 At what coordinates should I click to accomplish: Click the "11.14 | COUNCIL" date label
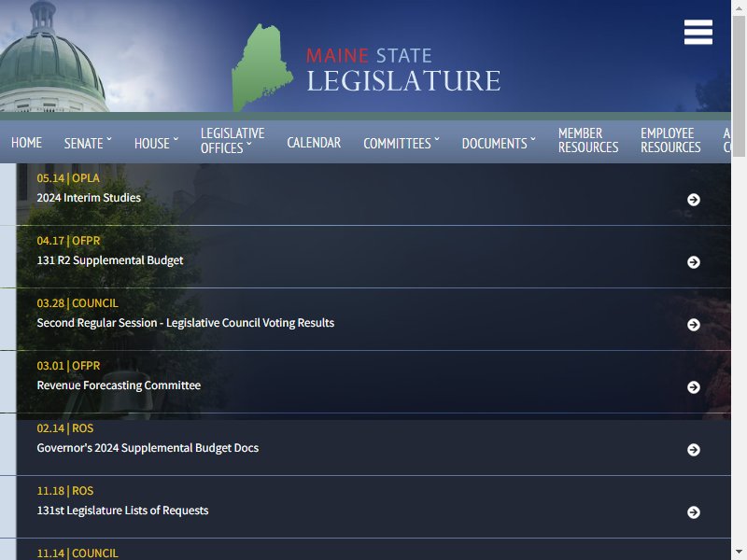[78, 553]
